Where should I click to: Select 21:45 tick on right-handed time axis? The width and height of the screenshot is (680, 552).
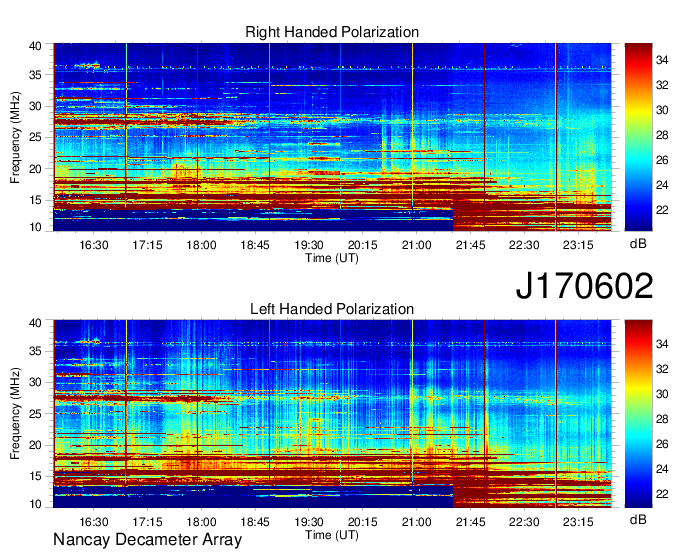470,245
